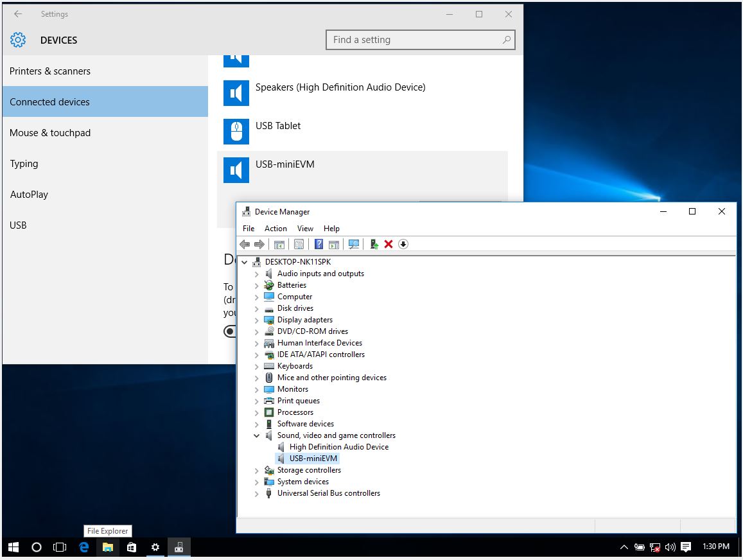Viewport: 743px width, 560px height.
Task: Navigate back using Device Manager back arrow
Action: pos(245,244)
